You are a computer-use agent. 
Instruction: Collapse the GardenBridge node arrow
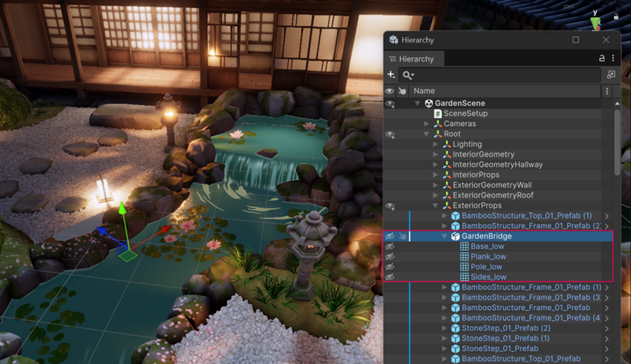(x=444, y=236)
